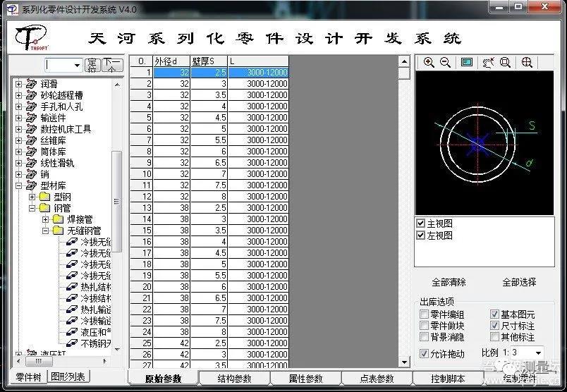Image resolution: width=567 pixels, height=392 pixels.
Task: Click the 不锈钢 part icon
Action: tap(72, 343)
